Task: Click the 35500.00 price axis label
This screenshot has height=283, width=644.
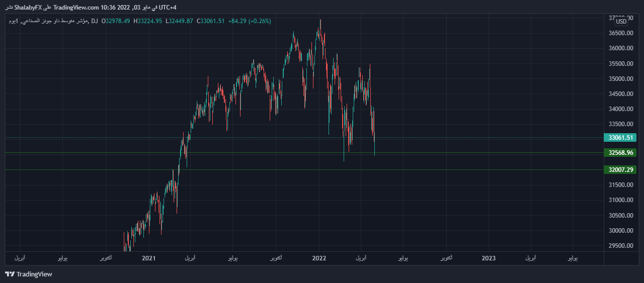Action: pos(620,64)
